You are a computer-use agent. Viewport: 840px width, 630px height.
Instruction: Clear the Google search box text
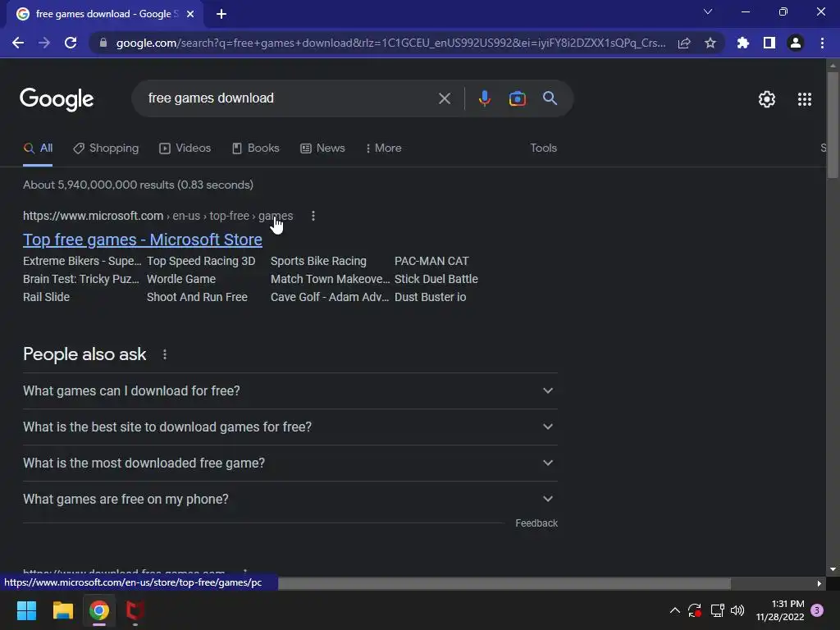pyautogui.click(x=444, y=98)
